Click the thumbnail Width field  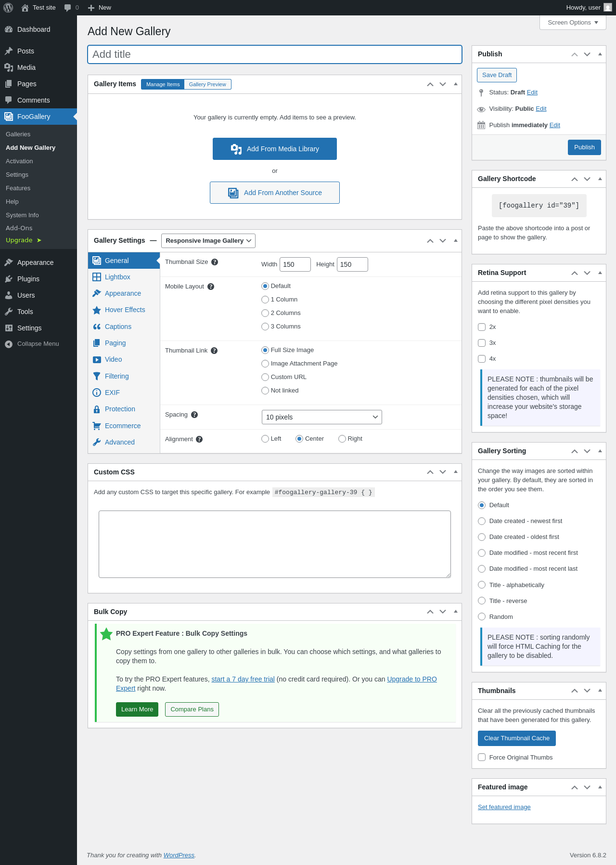295,264
